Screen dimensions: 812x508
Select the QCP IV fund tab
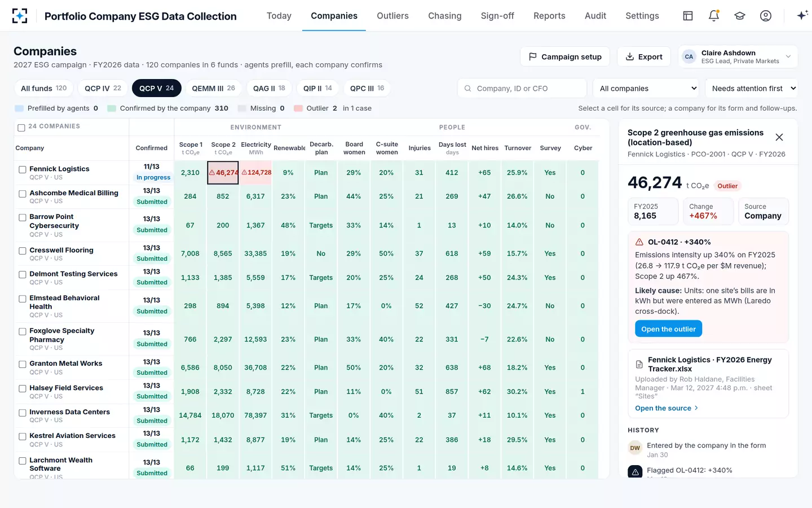(x=103, y=88)
